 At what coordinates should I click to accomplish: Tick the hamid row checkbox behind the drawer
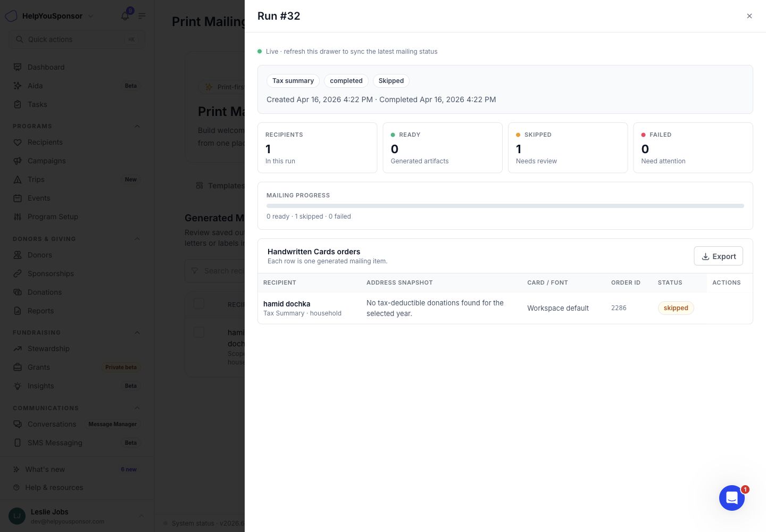(199, 332)
